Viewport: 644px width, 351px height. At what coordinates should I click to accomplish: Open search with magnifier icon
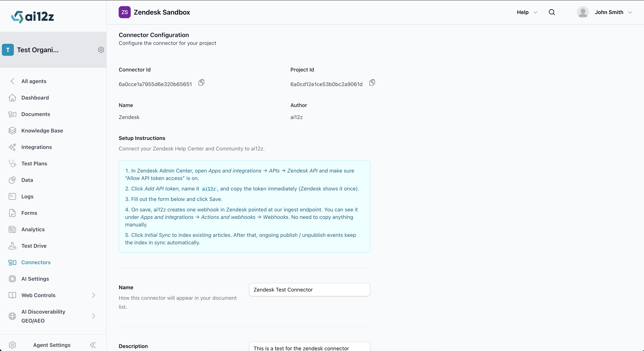(x=552, y=12)
